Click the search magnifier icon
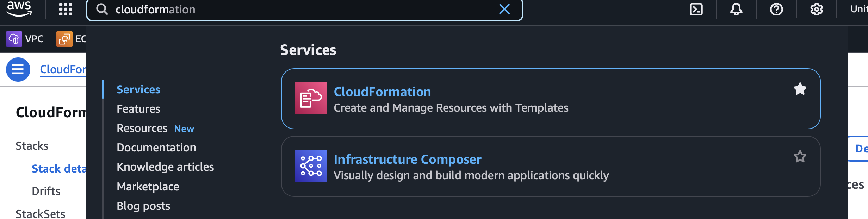Screen dimensions: 868x219 tap(102, 10)
